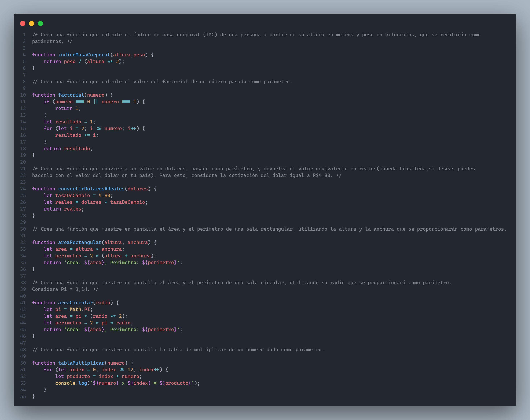Click the 'if (numero === 0 || numero === 1)' line
530x420 pixels.
tap(94, 102)
